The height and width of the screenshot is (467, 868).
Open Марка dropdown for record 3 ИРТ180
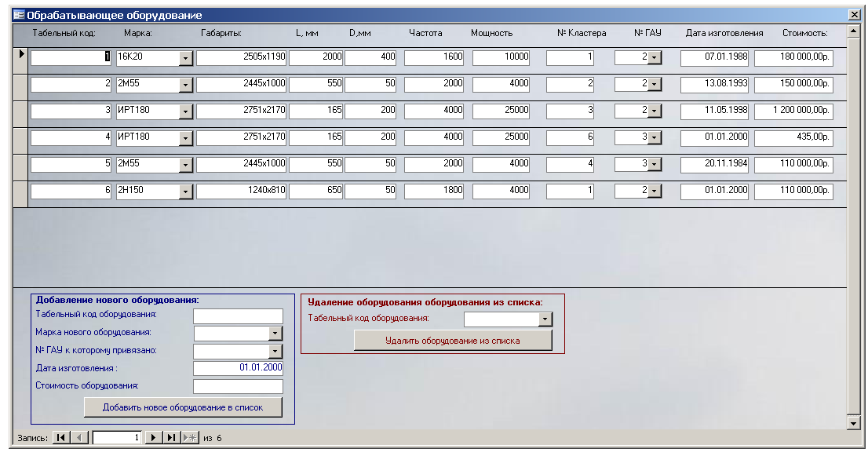(x=185, y=111)
